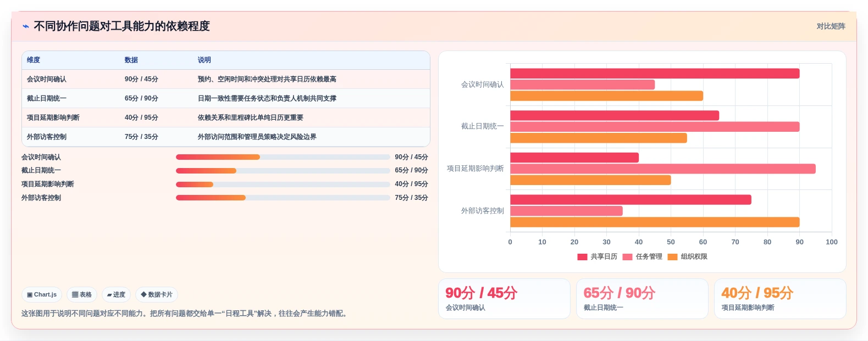Select the 进度 tag chip

coord(116,295)
